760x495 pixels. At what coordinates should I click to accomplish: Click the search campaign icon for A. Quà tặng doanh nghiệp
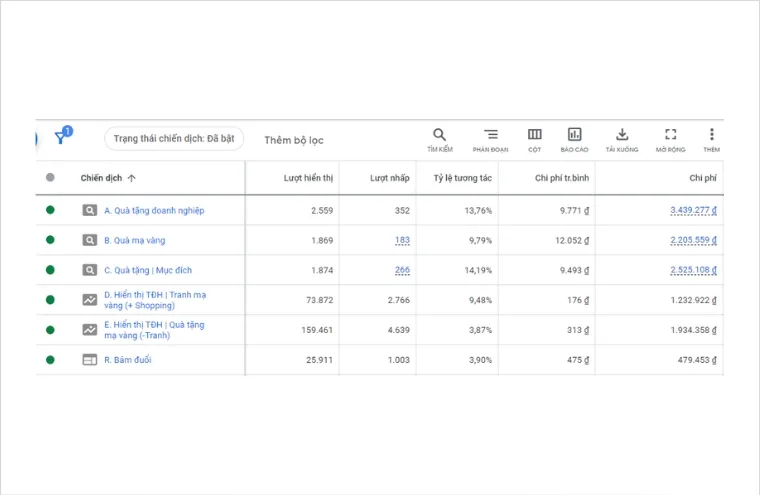(90, 210)
